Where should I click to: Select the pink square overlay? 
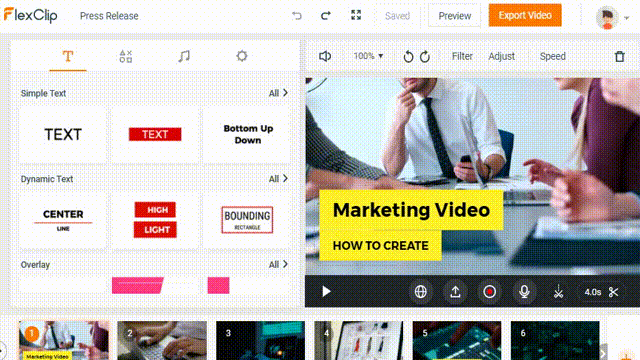click(x=218, y=285)
